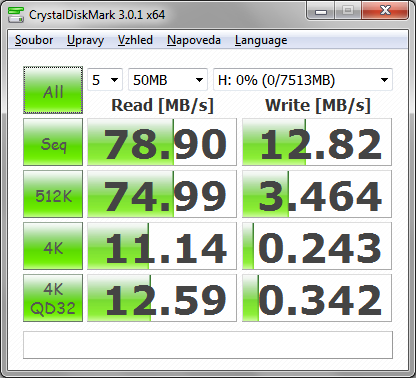This screenshot has height=378, width=416.
Task: Close the CrystalDiskMark window
Action: (385, 11)
